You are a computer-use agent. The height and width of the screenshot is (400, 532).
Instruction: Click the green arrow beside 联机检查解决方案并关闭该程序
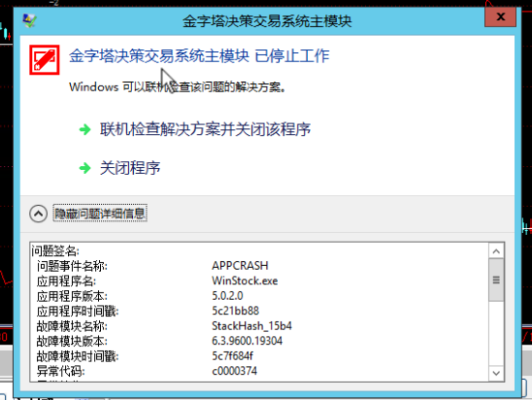tap(84, 129)
